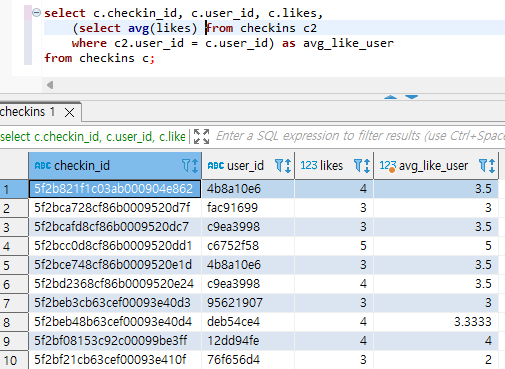Close the checkins 1 result tab
This screenshot has height=369, width=505.
pos(69,112)
